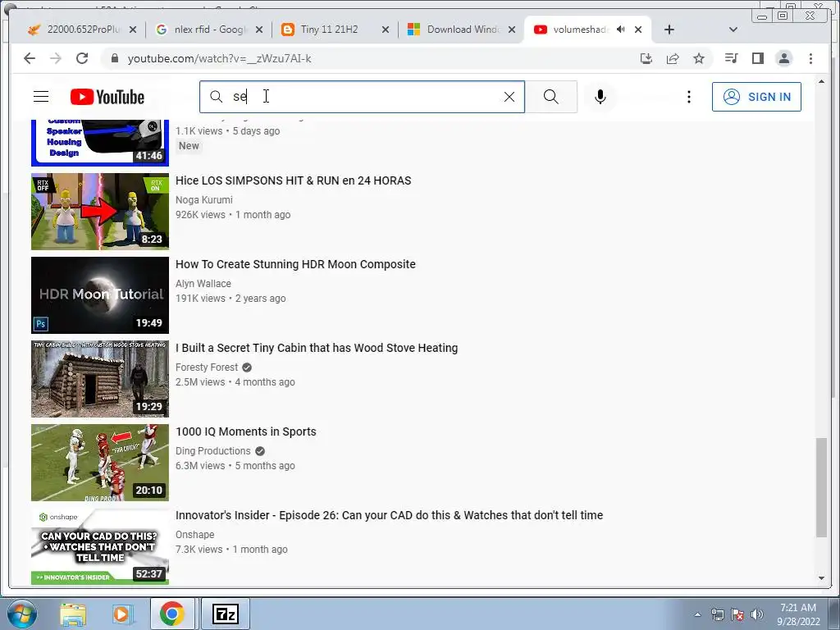Open a new tab with plus button
840x630 pixels.
(669, 30)
